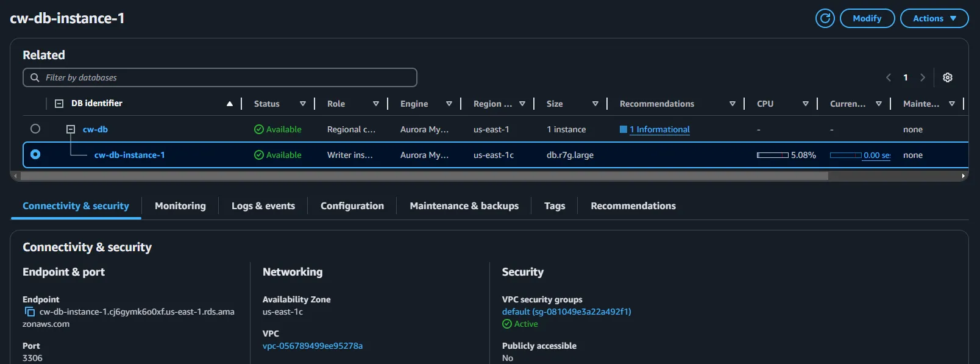The height and width of the screenshot is (364, 980).
Task: Go to previous page arrow
Action: tap(889, 77)
